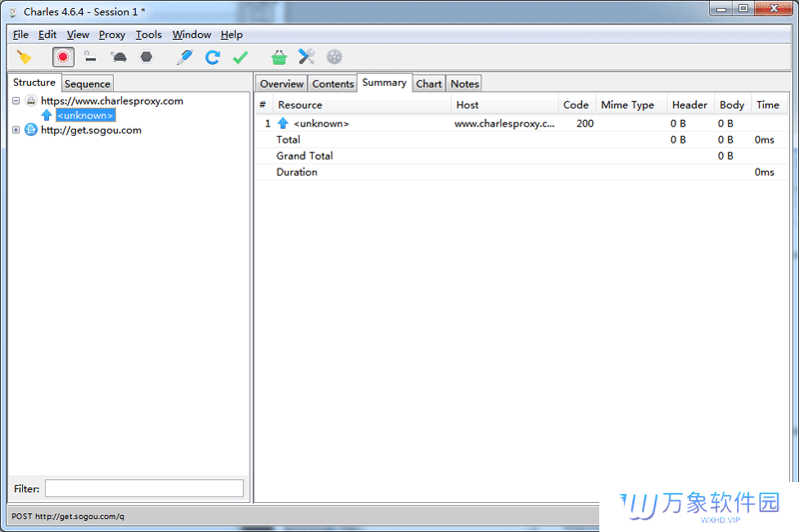Screen dimensions: 799x532
Task: Click the Charles app icon in title bar
Action: click(x=13, y=12)
